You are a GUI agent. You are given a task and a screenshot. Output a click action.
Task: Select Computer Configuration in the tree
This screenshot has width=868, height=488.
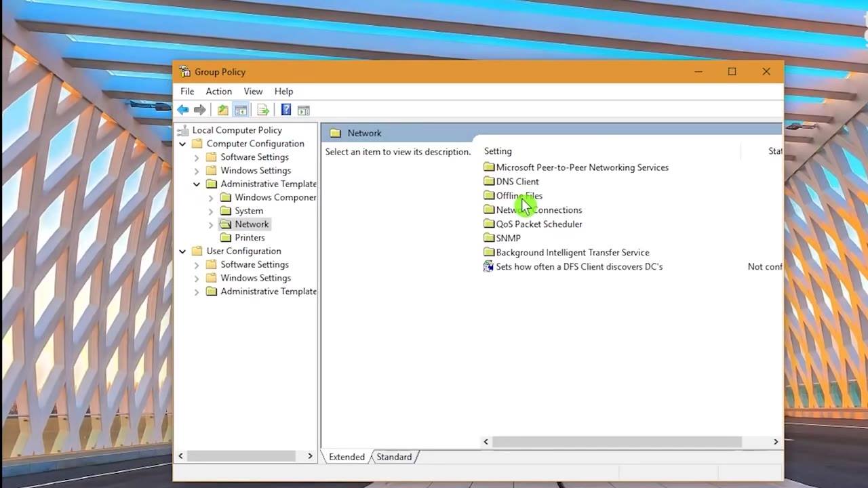point(255,144)
